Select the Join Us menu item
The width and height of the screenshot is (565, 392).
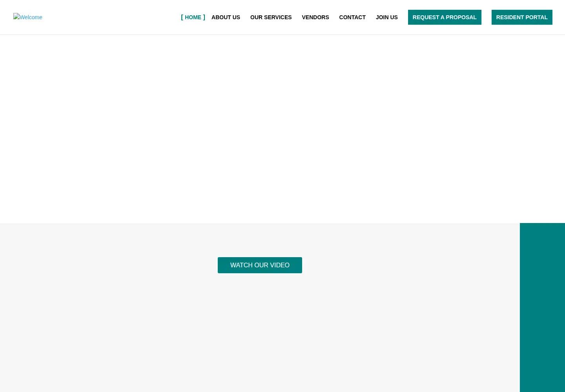pyautogui.click(x=387, y=17)
